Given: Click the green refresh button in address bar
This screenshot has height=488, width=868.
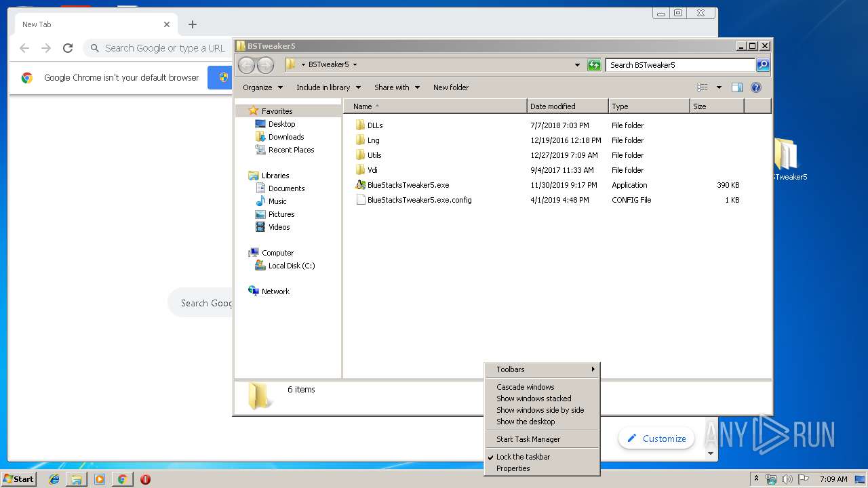Looking at the screenshot, I should click(x=594, y=65).
